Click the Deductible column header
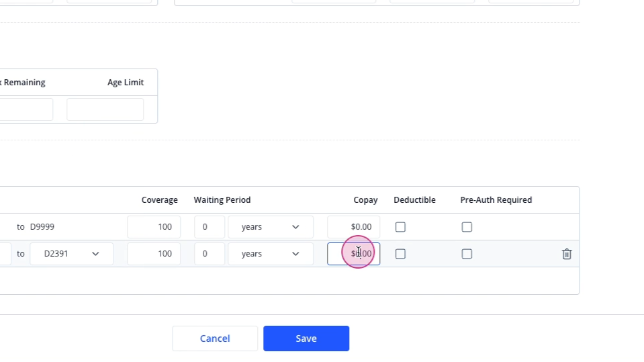This screenshot has height=362, width=644. click(x=414, y=200)
